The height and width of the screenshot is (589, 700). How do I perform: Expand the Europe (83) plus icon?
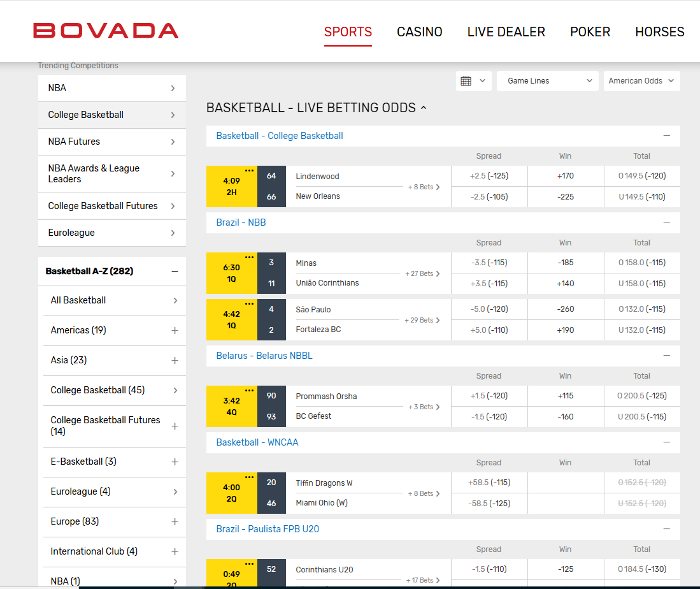pos(175,521)
